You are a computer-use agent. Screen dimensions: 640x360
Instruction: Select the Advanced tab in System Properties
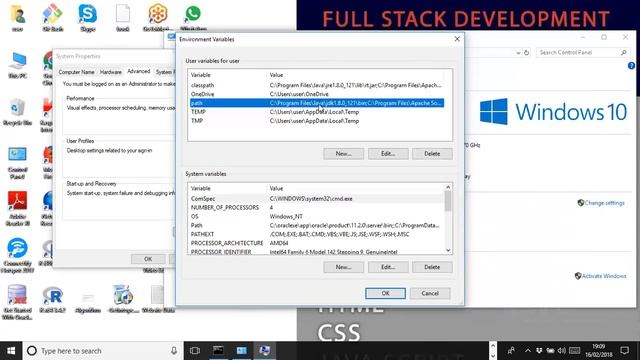(x=139, y=71)
